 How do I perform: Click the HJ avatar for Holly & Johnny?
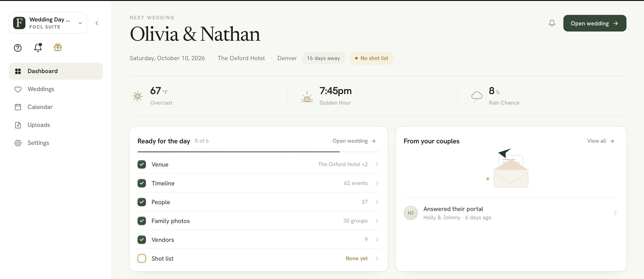click(x=411, y=213)
